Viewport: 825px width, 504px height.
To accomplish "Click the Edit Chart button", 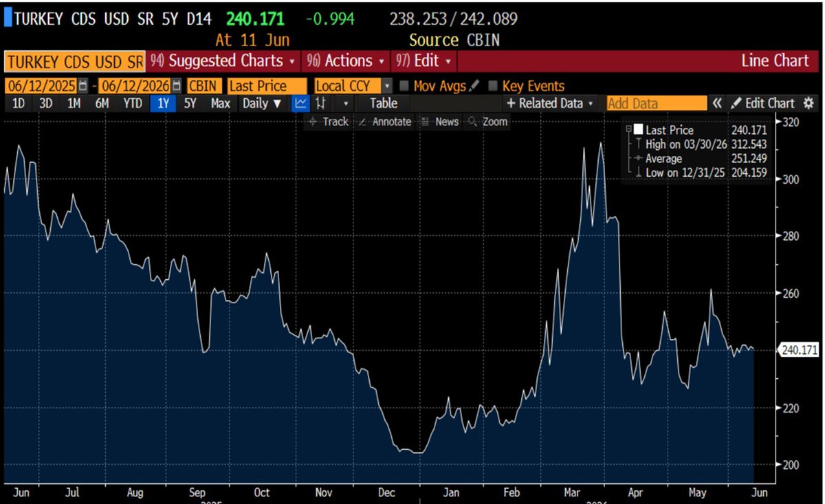I will [x=762, y=103].
